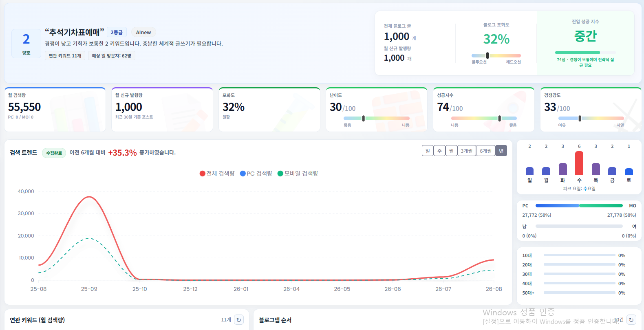
Task: Click the AInew badge
Action: click(x=143, y=33)
